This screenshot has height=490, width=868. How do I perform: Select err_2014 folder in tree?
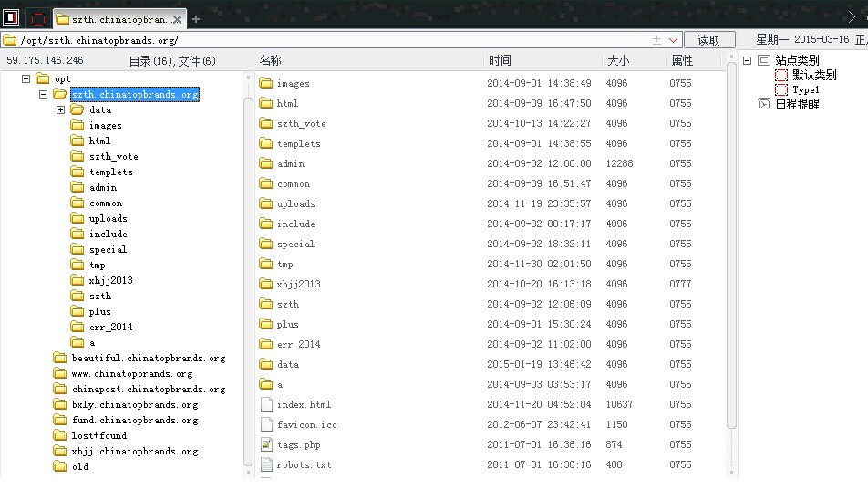coord(110,327)
